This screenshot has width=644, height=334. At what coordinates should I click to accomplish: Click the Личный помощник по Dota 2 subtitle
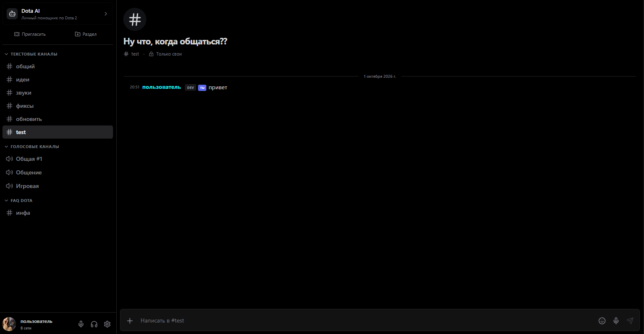(x=49, y=18)
